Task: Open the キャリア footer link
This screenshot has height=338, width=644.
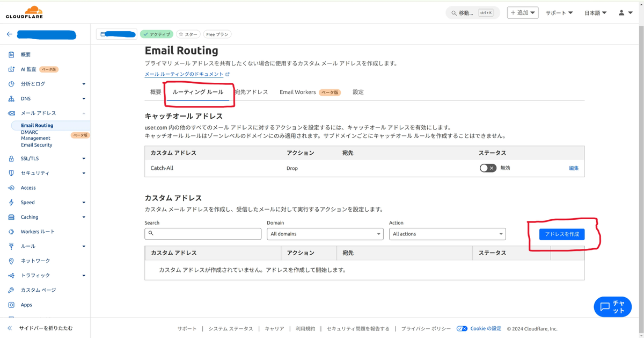Action: [x=274, y=329]
